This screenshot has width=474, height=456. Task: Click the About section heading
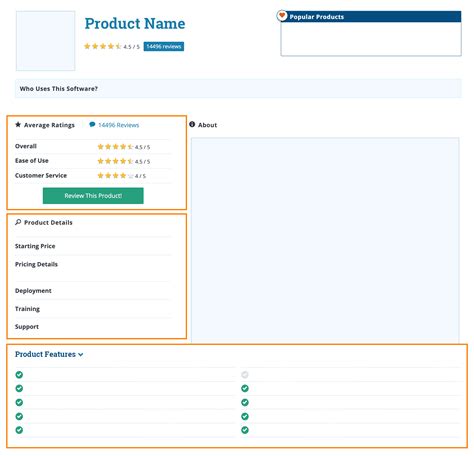(x=207, y=125)
